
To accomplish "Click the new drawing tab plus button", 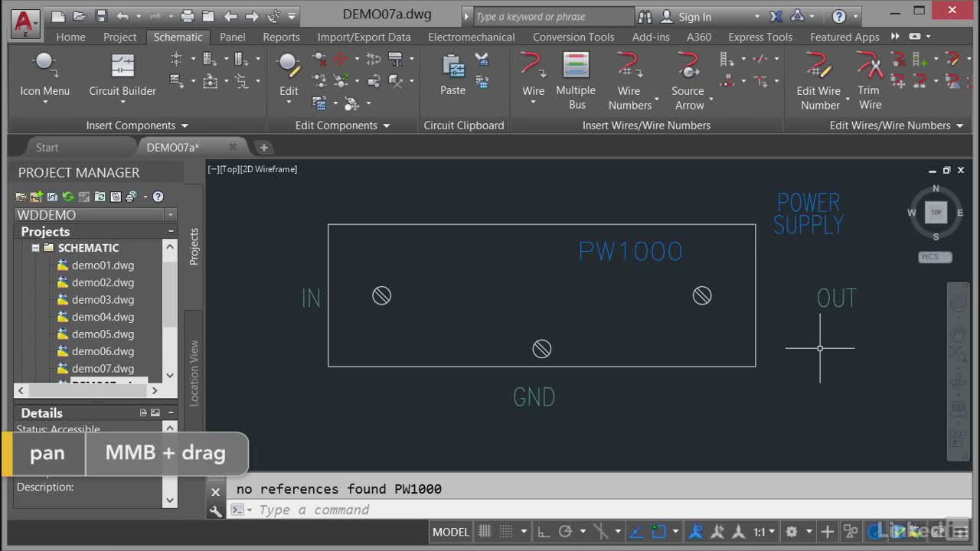I will (x=264, y=148).
